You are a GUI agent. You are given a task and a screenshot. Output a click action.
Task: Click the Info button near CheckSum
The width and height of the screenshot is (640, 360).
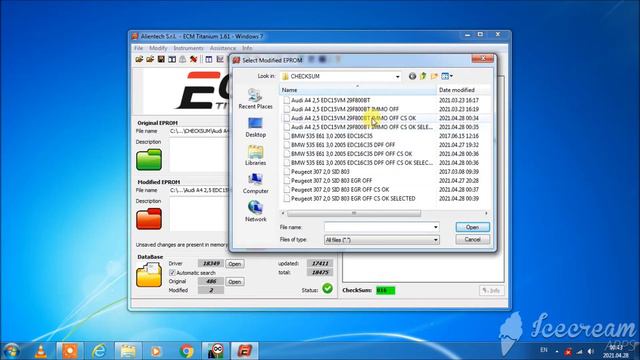[x=491, y=290]
